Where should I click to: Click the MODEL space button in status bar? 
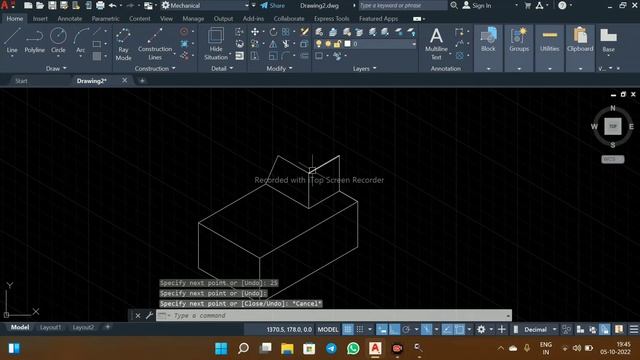point(328,329)
